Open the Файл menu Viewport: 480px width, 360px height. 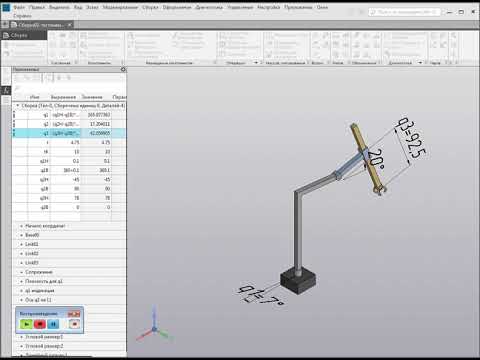[19, 7]
